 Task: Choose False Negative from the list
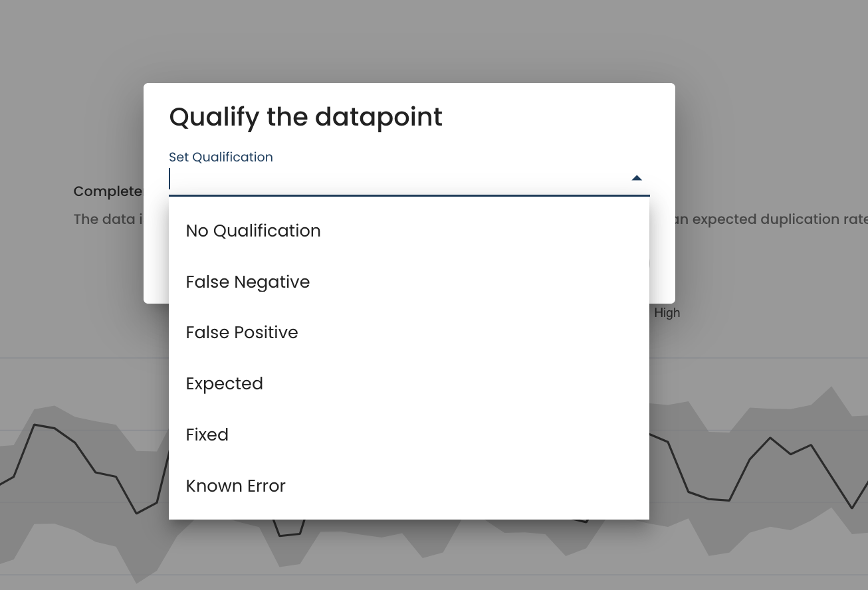pos(248,282)
